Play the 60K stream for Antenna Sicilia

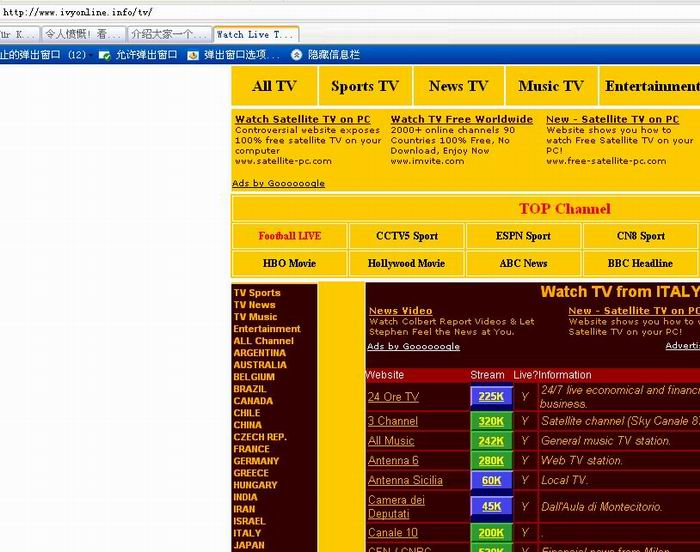[491, 481]
